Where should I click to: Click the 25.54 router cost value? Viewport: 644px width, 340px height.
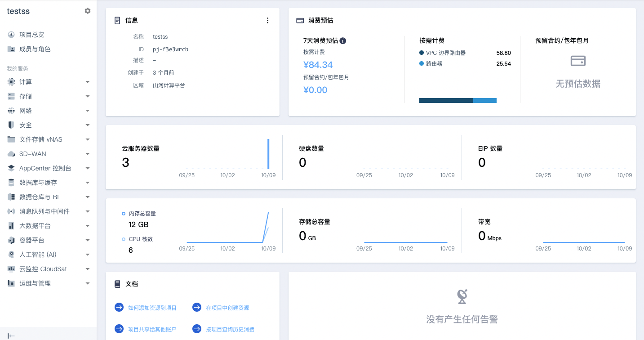click(504, 64)
